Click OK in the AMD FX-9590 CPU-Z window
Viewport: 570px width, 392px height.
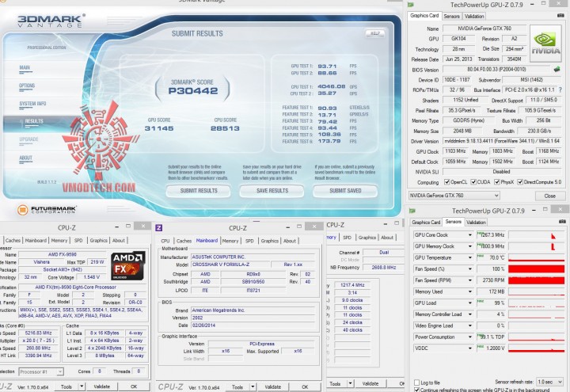click(x=134, y=386)
